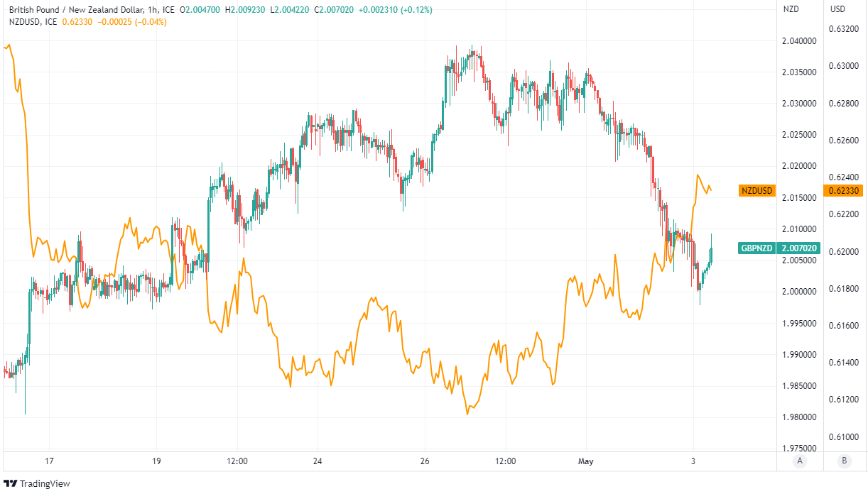Click the 1.995000 label on NZD axis
Screen dimensions: 868x489
800,323
